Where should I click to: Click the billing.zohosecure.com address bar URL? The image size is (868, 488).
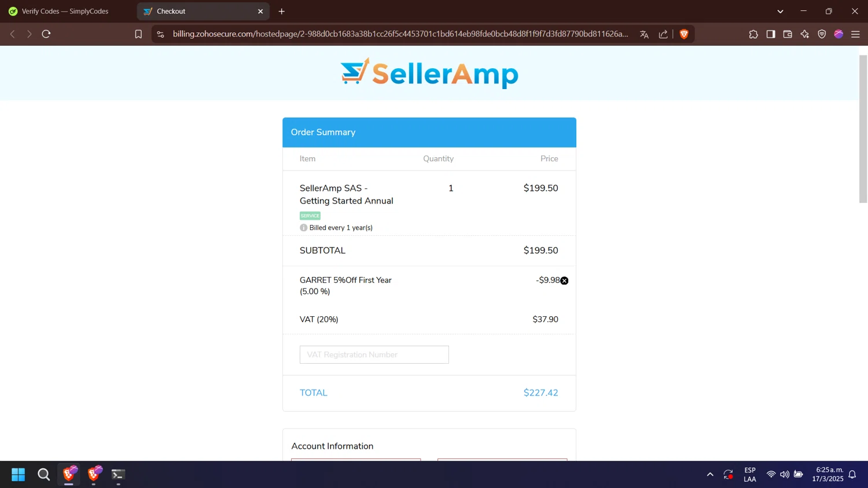(x=400, y=34)
